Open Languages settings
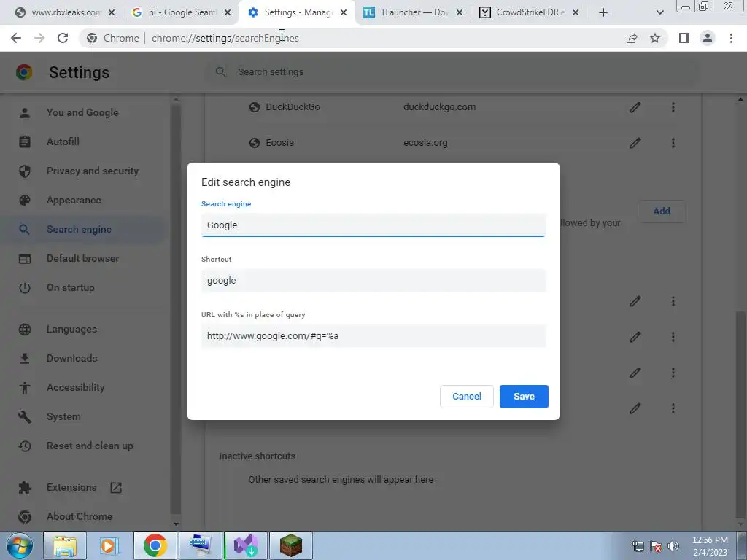747x560 pixels. (71, 329)
